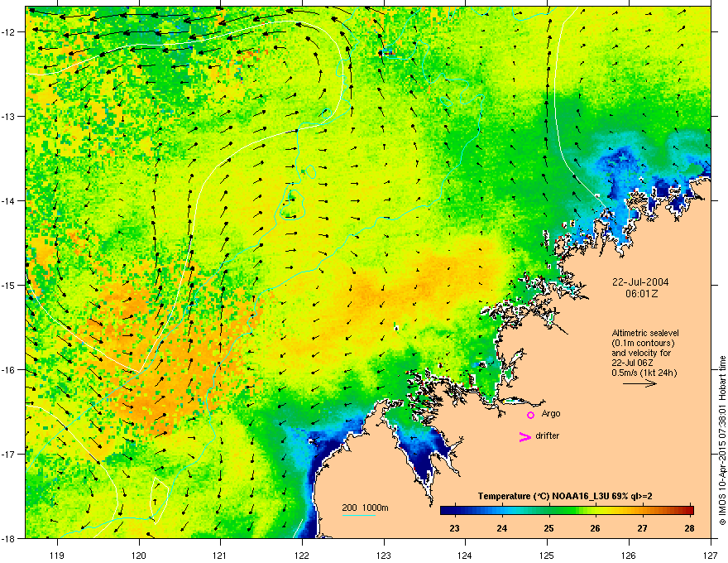Click the '22-Jul-2004' date label
The width and height of the screenshot is (728, 563).
point(640,282)
